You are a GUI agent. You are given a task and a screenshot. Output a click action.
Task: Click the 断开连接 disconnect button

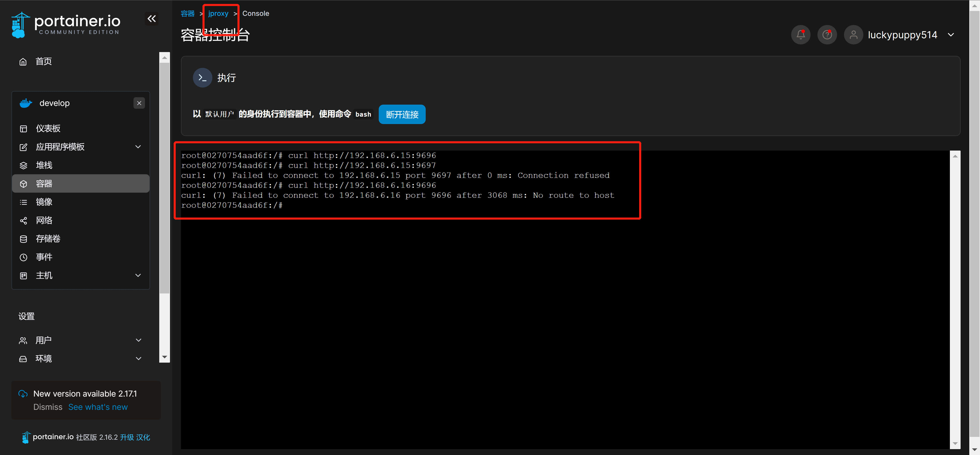pyautogui.click(x=402, y=114)
